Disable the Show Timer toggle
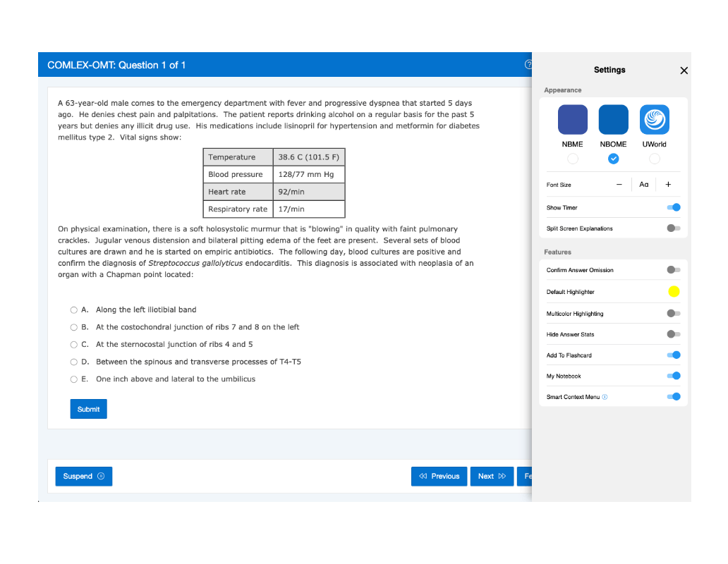Image resolution: width=728 pixels, height=564 pixels. (673, 207)
